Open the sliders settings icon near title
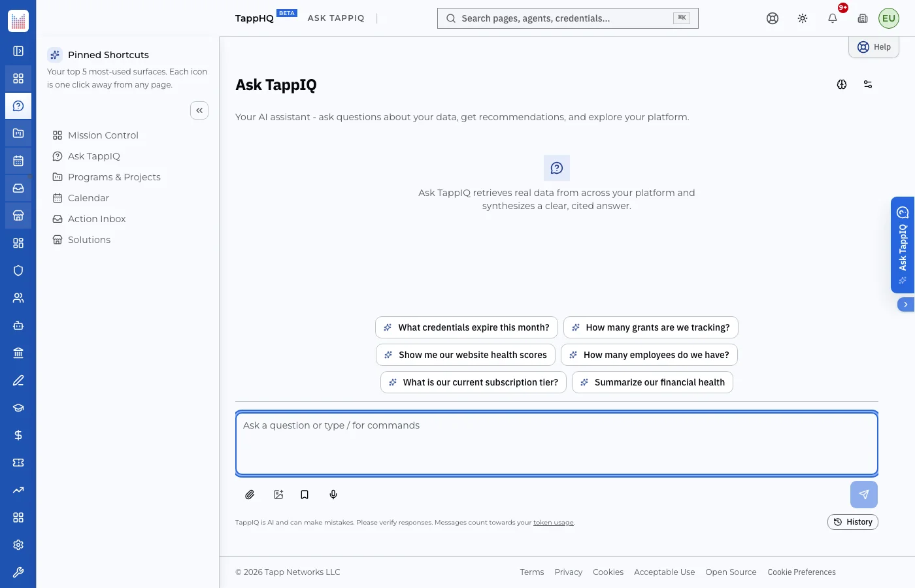Viewport: 915px width, 588px height. point(868,84)
